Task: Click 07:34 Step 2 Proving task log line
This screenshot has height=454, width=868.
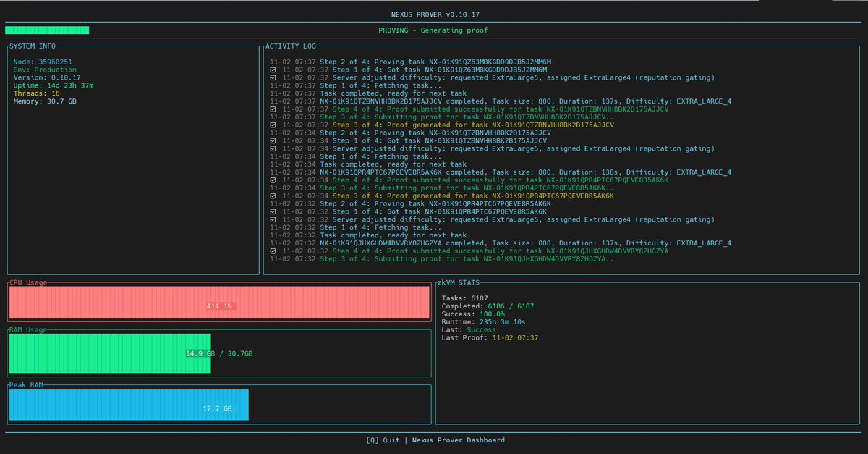Action: pyautogui.click(x=410, y=133)
